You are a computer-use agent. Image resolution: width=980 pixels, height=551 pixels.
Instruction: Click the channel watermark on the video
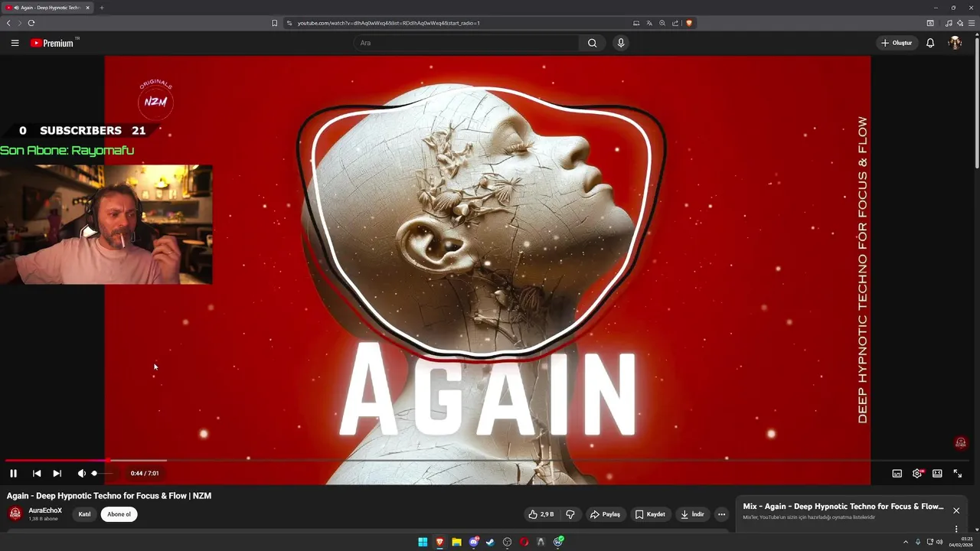(961, 443)
